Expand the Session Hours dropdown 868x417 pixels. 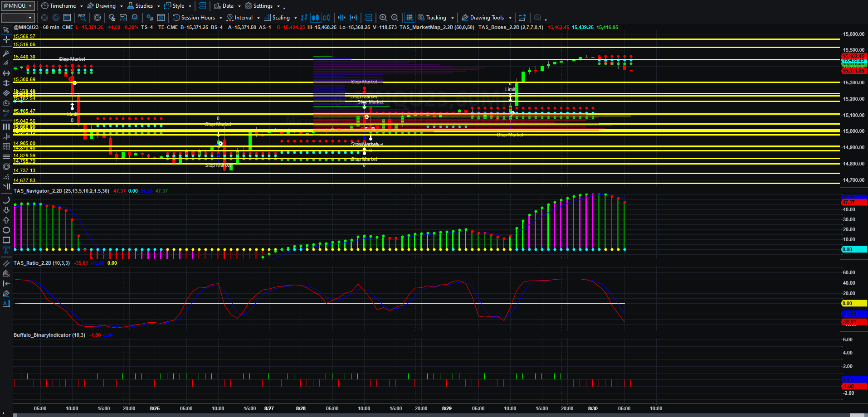pyautogui.click(x=221, y=18)
